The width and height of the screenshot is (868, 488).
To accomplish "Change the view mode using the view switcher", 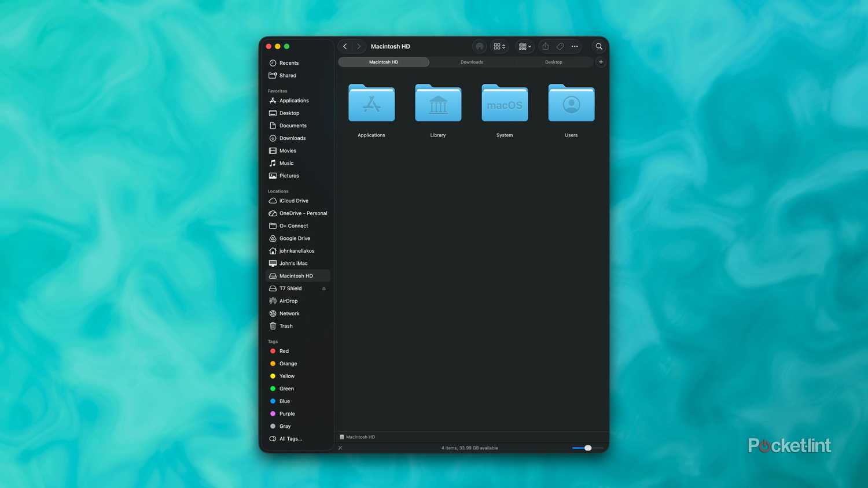I will coord(499,46).
